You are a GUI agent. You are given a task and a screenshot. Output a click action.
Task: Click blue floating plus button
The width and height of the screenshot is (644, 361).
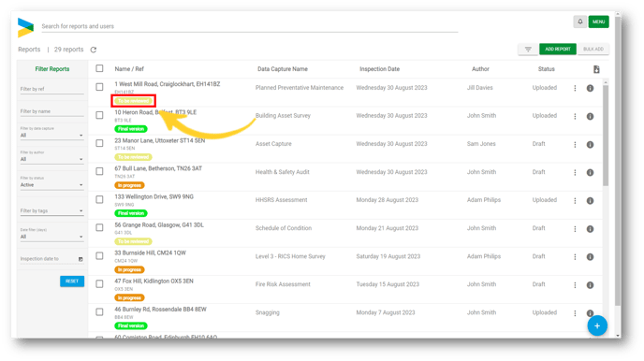(597, 325)
